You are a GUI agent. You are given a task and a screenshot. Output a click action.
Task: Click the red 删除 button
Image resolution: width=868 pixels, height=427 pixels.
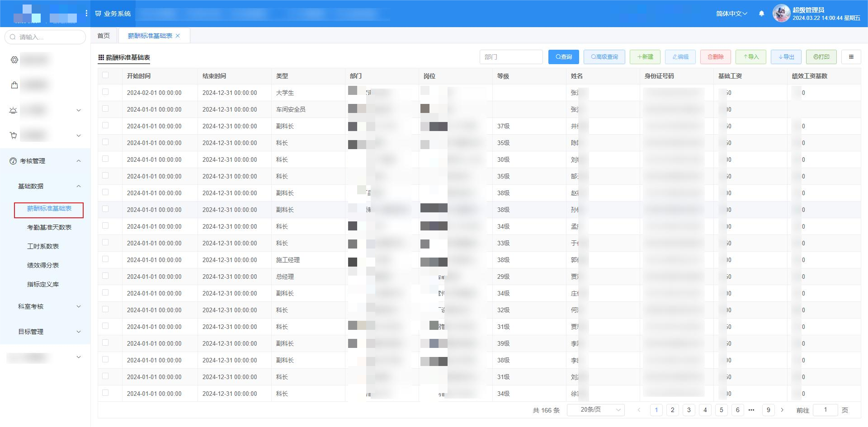(716, 57)
